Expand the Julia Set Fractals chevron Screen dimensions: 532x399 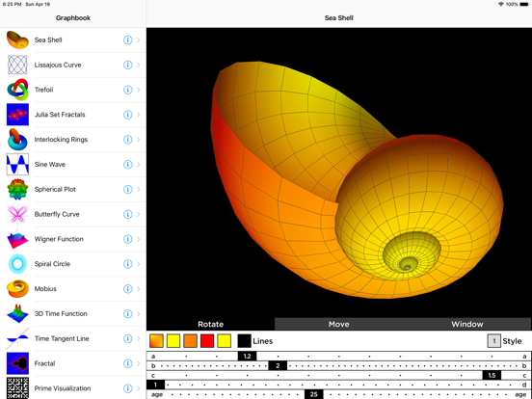point(139,115)
